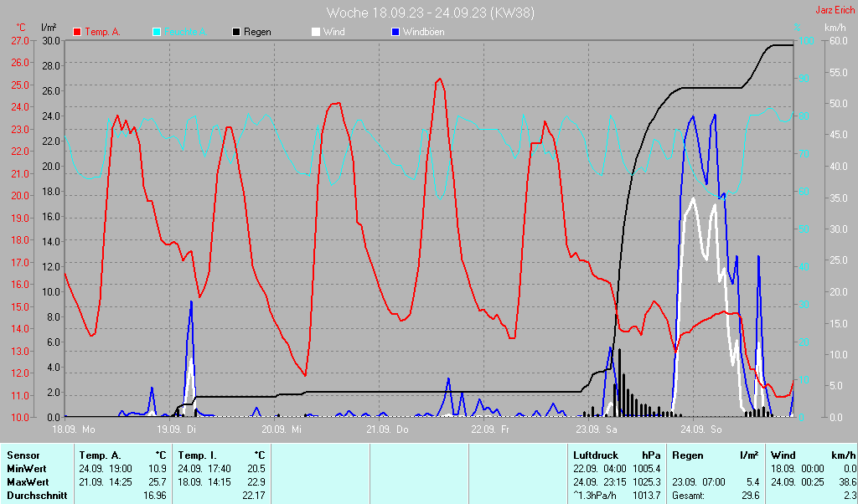The width and height of the screenshot is (858, 504).
Task: Click the 'Temp. I.' table column header
Action: 198,455
